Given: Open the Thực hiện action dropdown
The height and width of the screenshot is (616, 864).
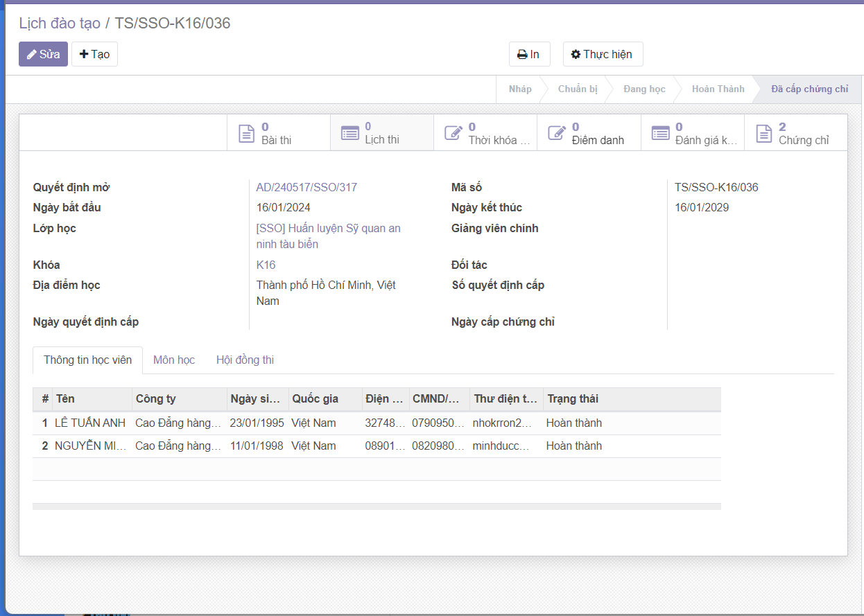Looking at the screenshot, I should [603, 54].
